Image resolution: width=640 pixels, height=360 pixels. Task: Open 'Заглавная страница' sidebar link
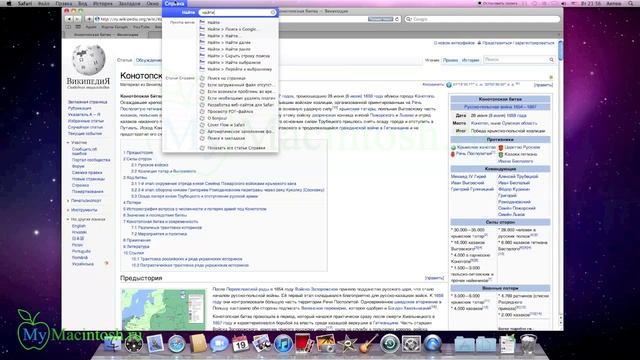click(x=88, y=102)
